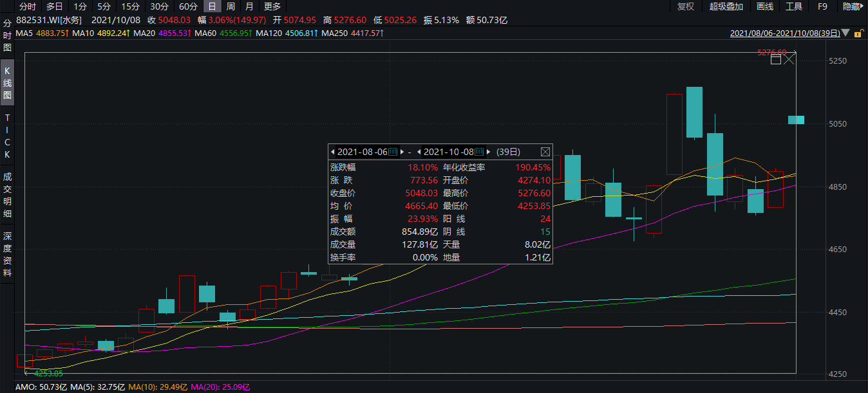The image size is (868, 393).
Task: Open the end date calendar picker
Action: tap(478, 152)
